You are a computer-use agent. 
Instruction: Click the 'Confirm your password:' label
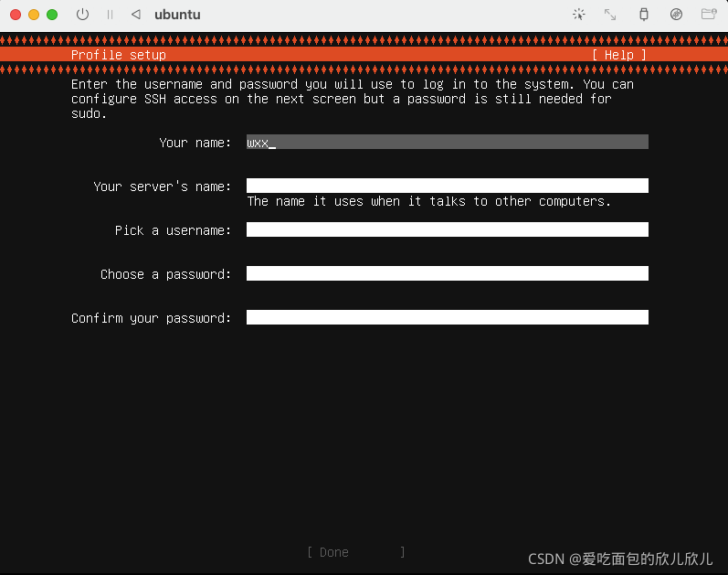click(x=151, y=318)
